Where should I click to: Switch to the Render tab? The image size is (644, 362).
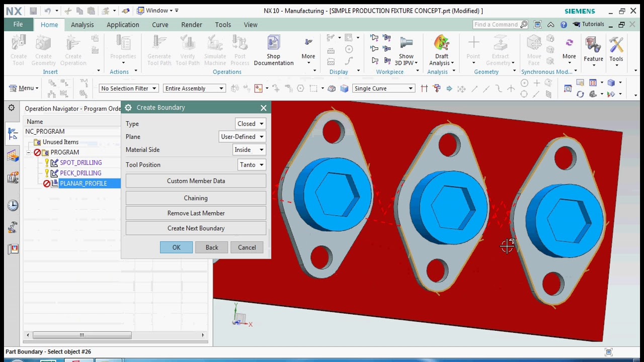click(192, 25)
